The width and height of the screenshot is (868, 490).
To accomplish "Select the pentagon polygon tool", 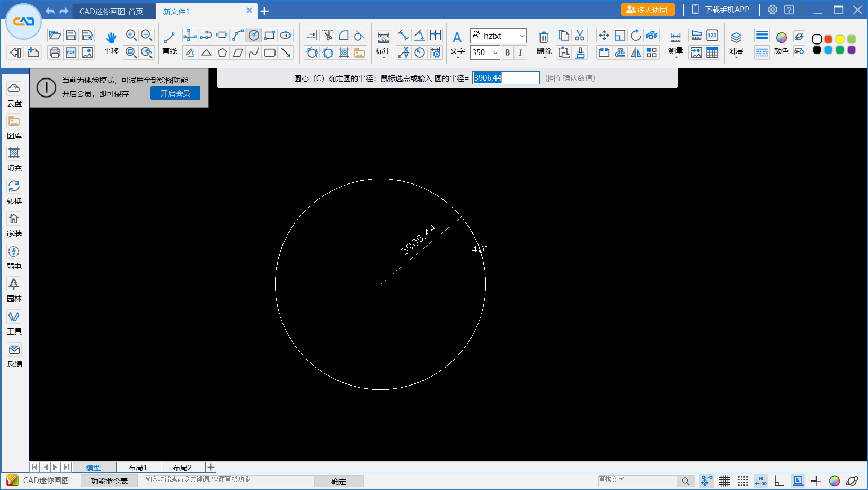I will [x=222, y=52].
